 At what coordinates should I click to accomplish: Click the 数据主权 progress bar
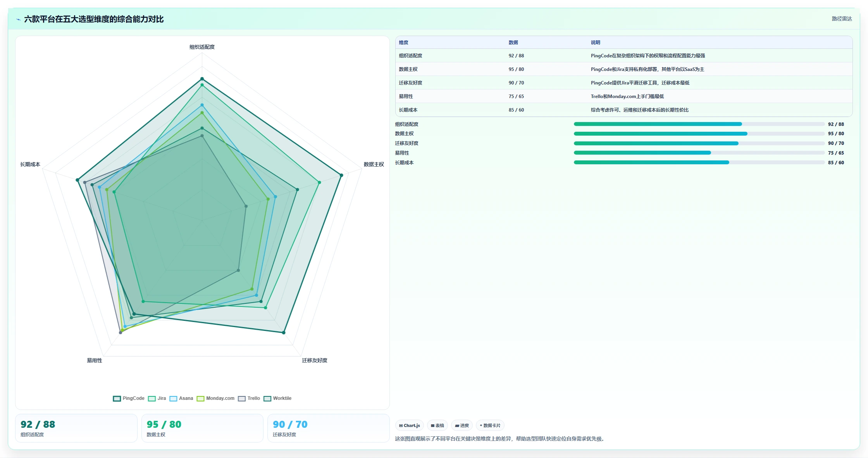tap(699, 134)
